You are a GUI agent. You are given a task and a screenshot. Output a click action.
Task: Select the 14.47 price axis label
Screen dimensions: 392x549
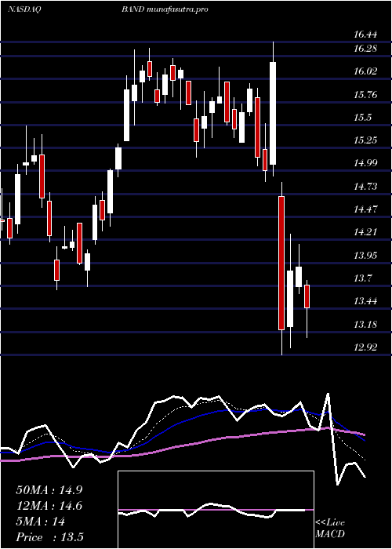pyautogui.click(x=365, y=209)
